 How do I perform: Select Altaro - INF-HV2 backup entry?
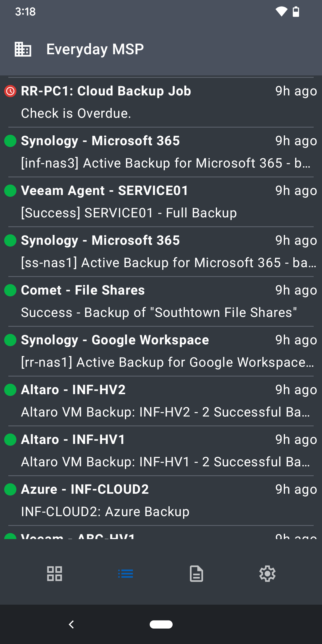(161, 401)
